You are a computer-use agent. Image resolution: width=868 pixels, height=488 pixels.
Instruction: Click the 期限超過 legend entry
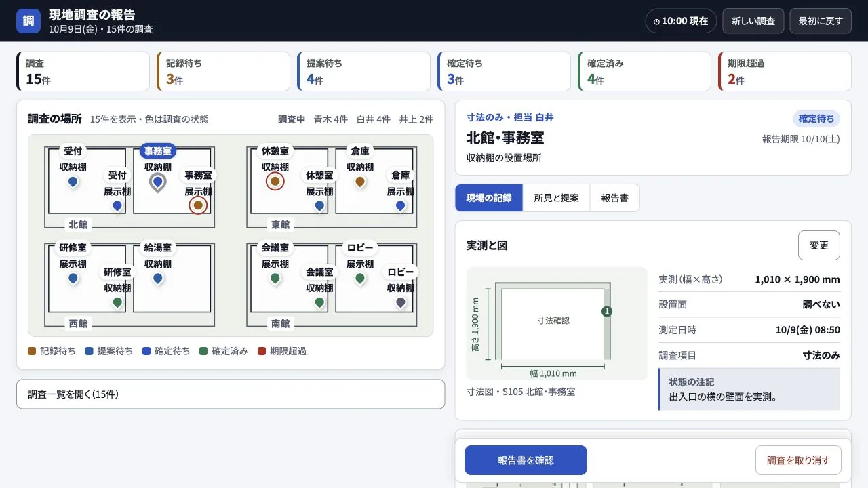(x=282, y=351)
